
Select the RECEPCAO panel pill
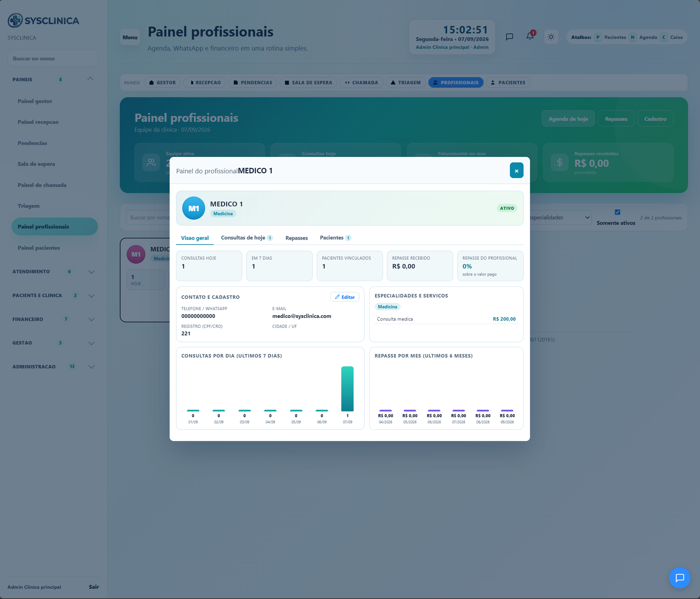205,83
